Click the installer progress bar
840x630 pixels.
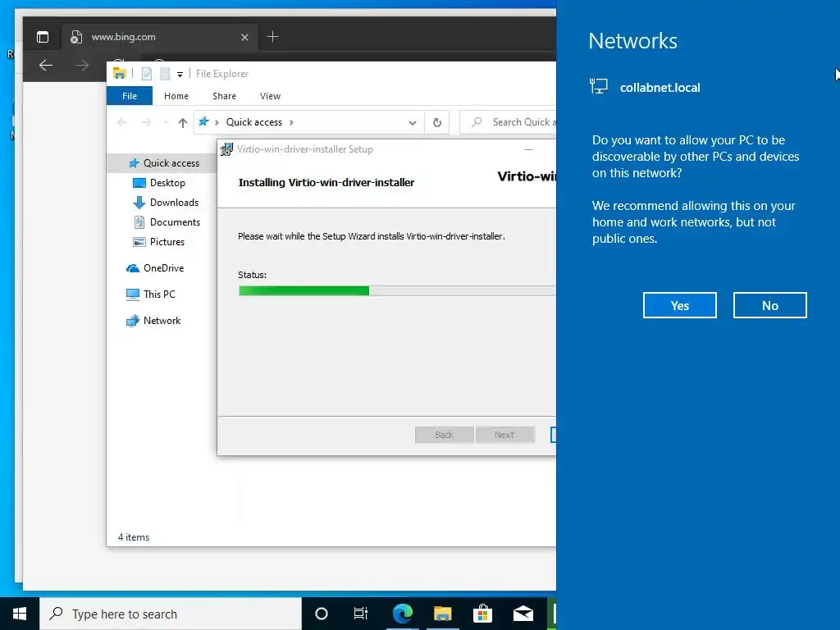tap(397, 290)
